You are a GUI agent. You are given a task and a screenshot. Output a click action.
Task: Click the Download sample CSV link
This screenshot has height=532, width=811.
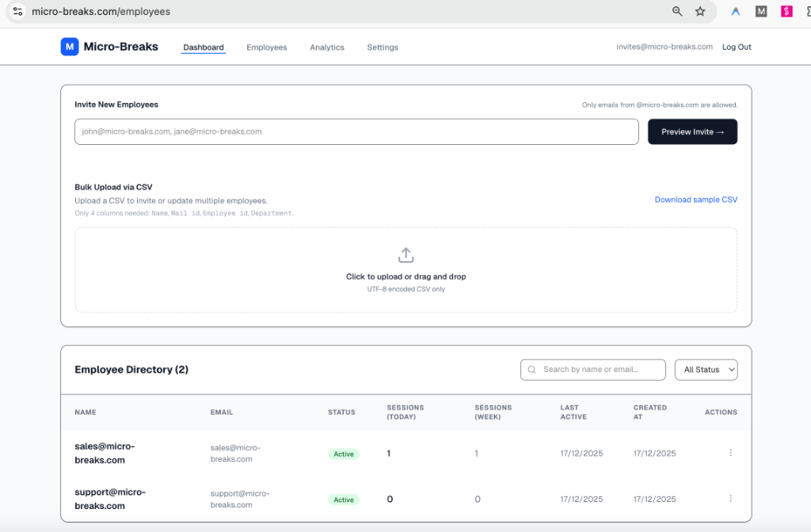(x=695, y=199)
